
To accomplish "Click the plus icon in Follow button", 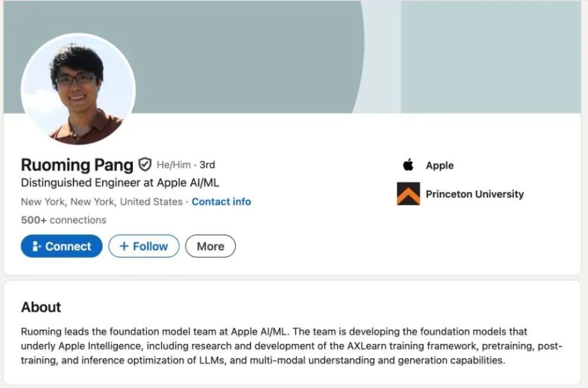I will (x=124, y=246).
